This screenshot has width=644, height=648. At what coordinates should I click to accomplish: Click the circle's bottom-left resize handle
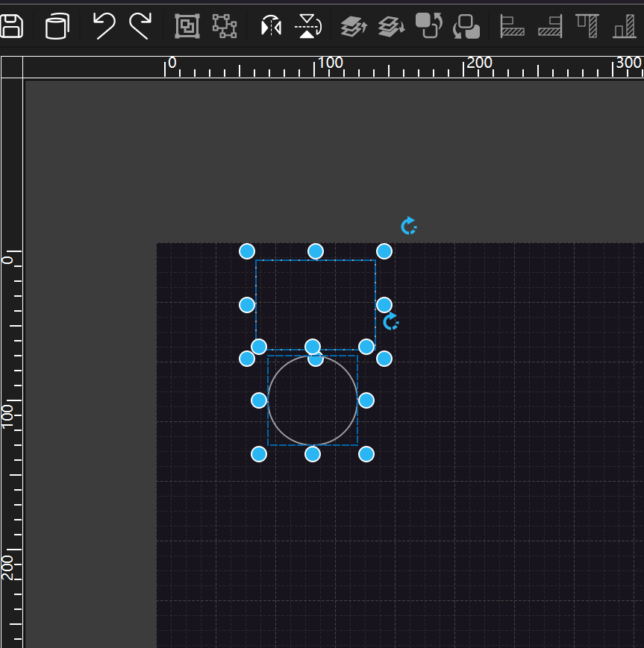[259, 454]
